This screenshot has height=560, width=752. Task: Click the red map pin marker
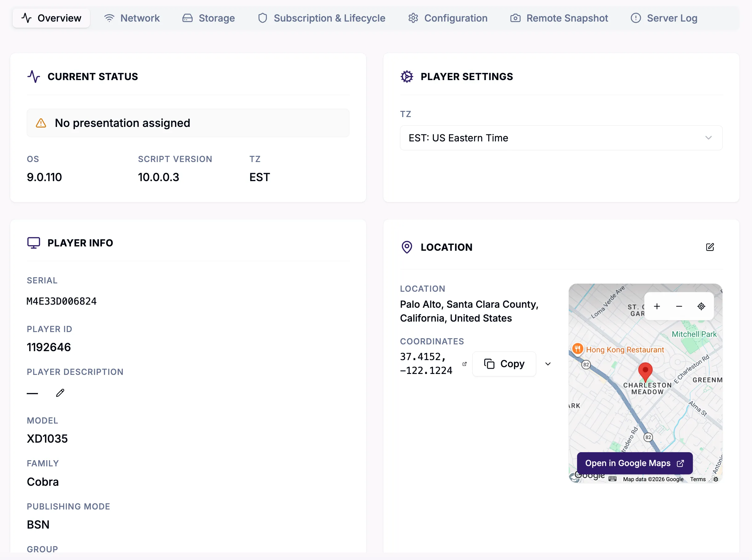coord(645,372)
